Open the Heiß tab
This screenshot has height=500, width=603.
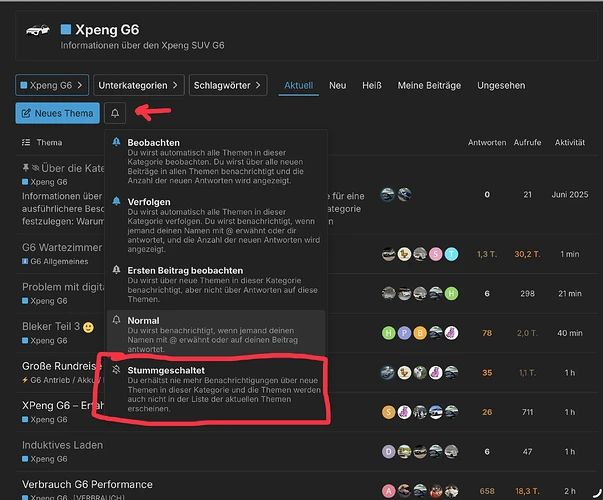click(x=371, y=85)
